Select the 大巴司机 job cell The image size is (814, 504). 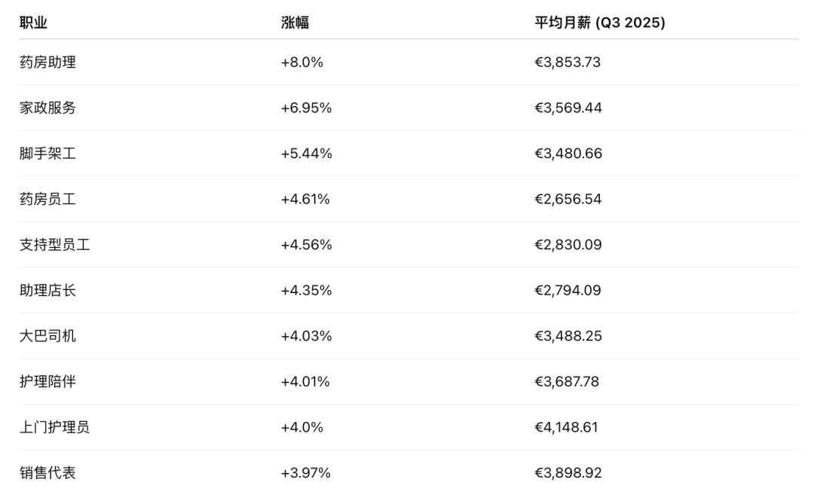coord(47,336)
